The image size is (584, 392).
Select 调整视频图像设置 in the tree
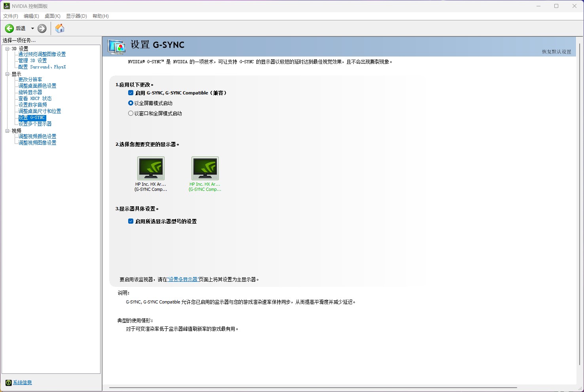37,143
